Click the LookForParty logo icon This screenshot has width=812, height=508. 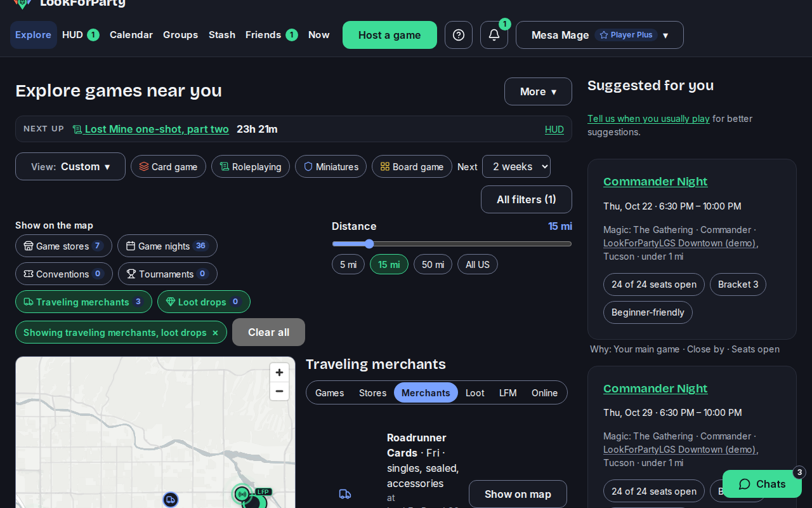(x=22, y=3)
